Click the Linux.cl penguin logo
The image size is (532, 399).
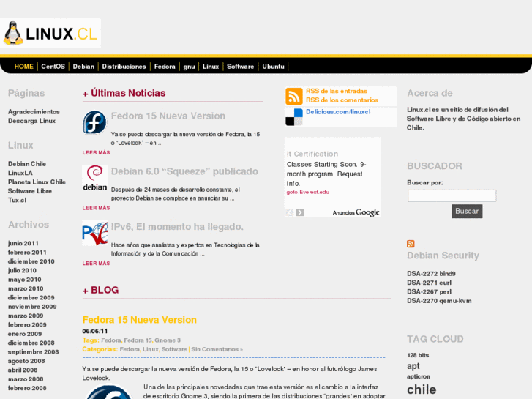50,33
